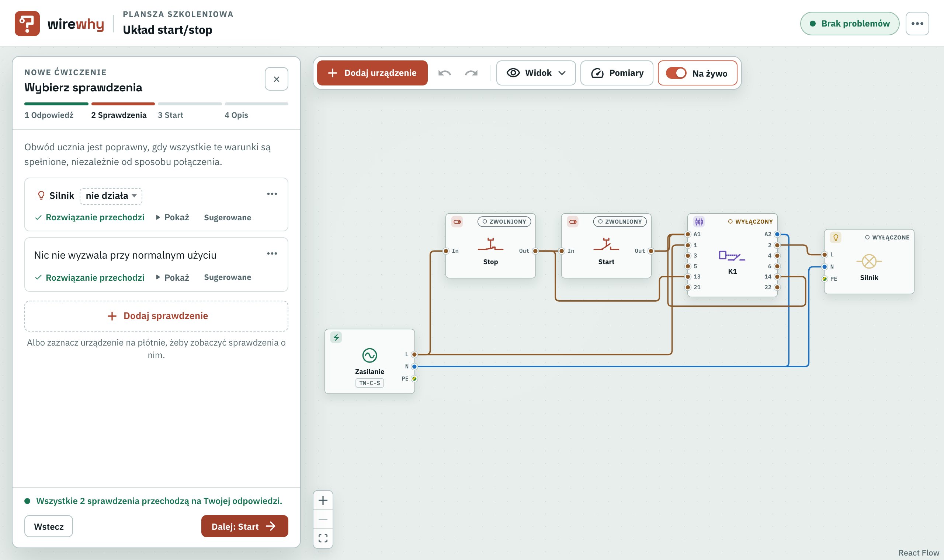Click the Zasilanie sine-wave source icon
Image resolution: width=944 pixels, height=560 pixels.
point(369,355)
